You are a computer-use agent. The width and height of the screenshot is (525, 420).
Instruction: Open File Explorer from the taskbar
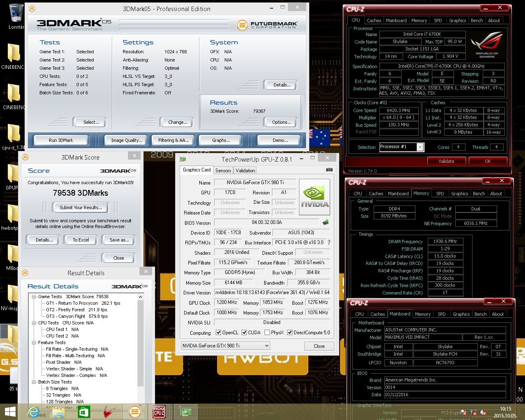tap(59, 412)
